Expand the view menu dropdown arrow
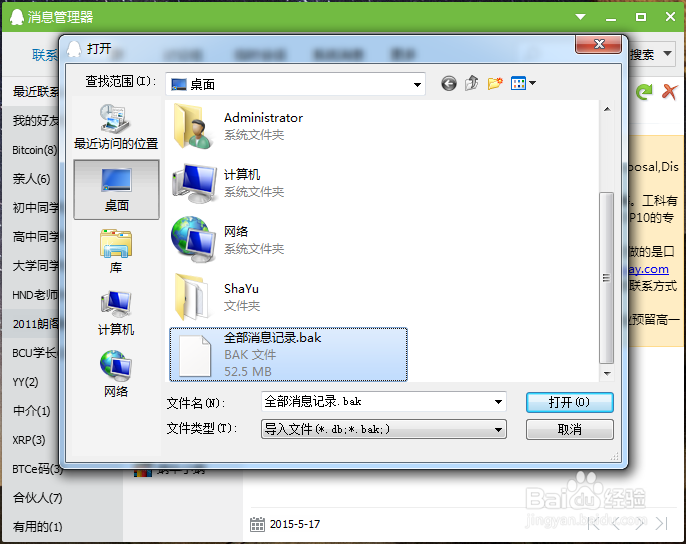This screenshot has width=686, height=544. pyautogui.click(x=532, y=83)
